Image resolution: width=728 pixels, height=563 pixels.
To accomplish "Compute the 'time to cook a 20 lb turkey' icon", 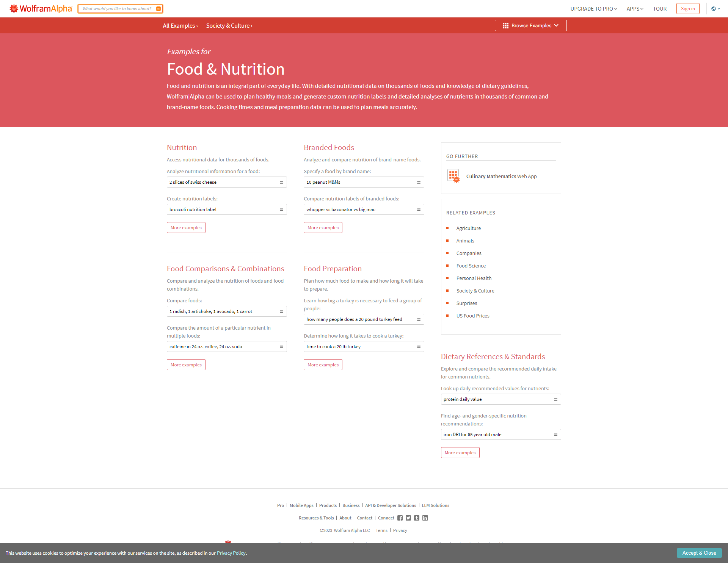I will point(419,346).
